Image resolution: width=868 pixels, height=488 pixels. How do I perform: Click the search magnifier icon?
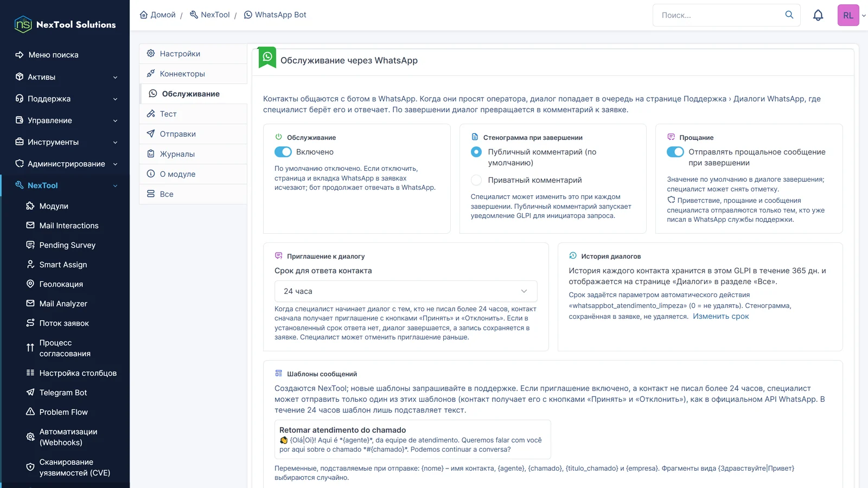point(789,15)
